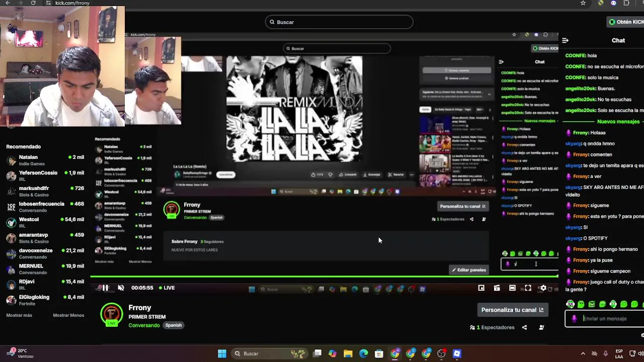
Task: Open weather widget 20°C Ventoso
Action: coord(19,353)
